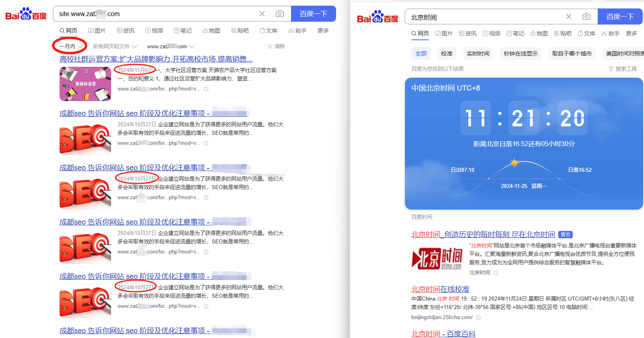Select 地图 tab in the right window
This screenshot has width=644, height=338.
pyautogui.click(x=539, y=33)
